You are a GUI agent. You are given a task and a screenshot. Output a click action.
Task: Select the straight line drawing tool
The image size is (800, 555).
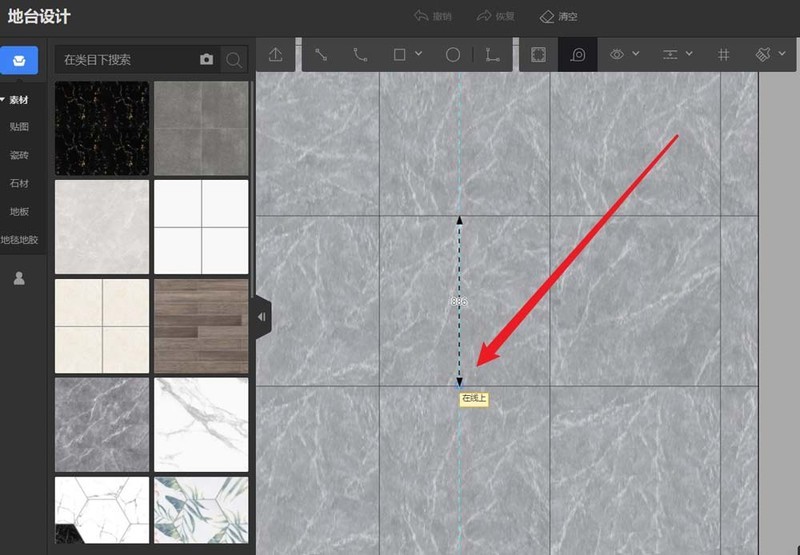tap(321, 55)
